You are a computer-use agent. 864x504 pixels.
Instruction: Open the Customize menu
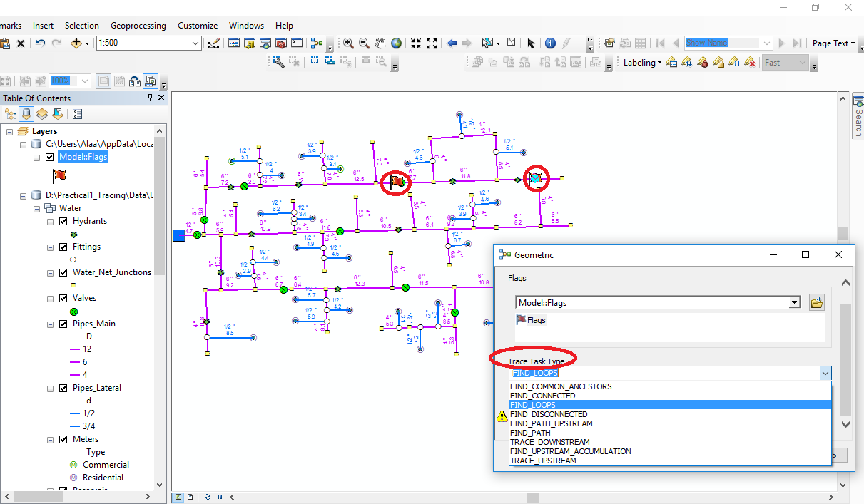click(x=198, y=26)
